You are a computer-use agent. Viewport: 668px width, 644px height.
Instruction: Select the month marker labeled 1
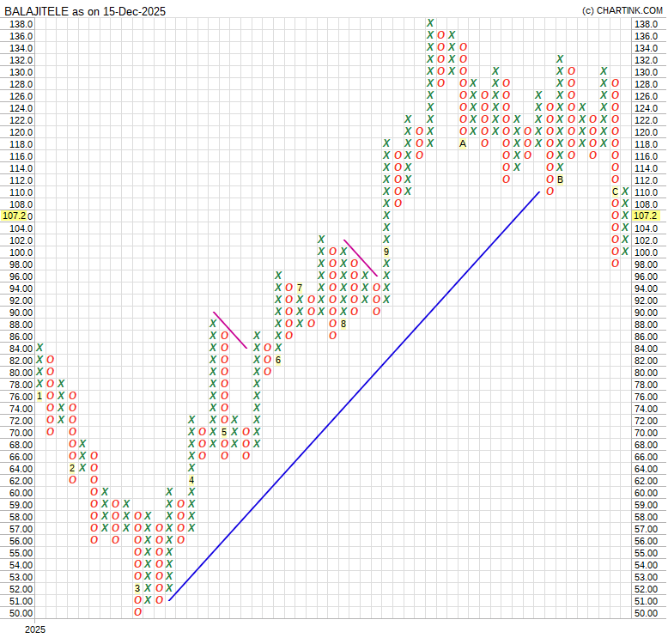pyautogui.click(x=39, y=396)
